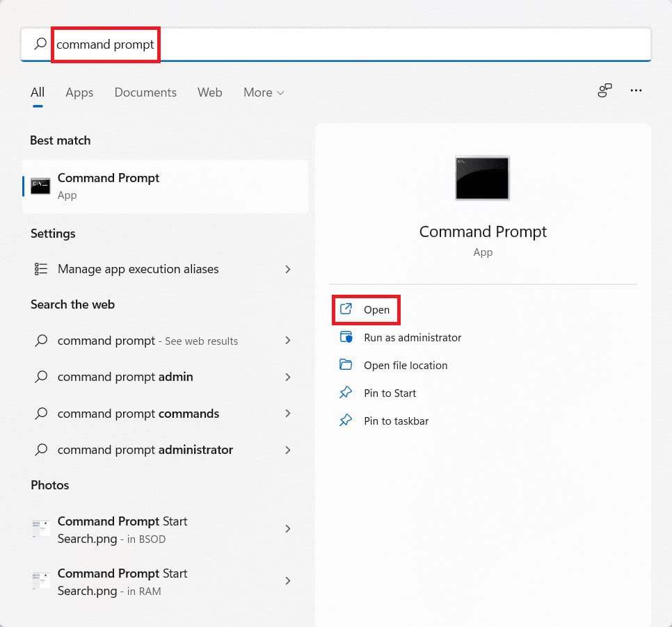Select "command prompt admin" suggestion

(166, 377)
